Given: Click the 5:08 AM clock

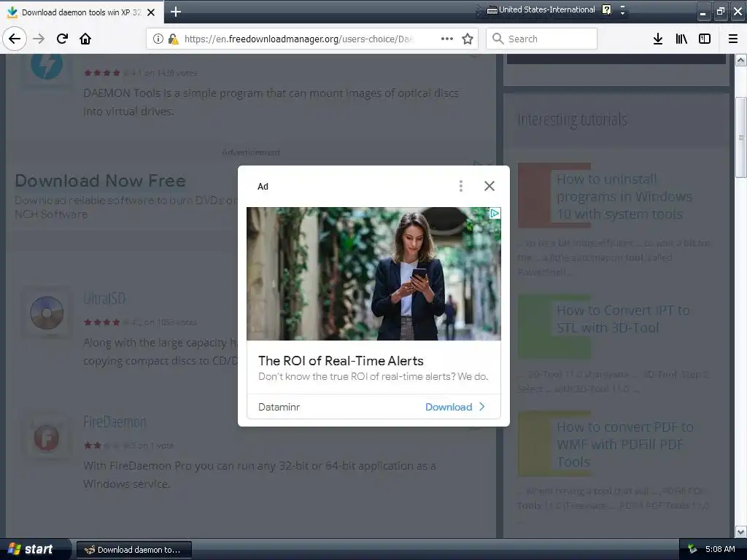Looking at the screenshot, I should pos(720,549).
